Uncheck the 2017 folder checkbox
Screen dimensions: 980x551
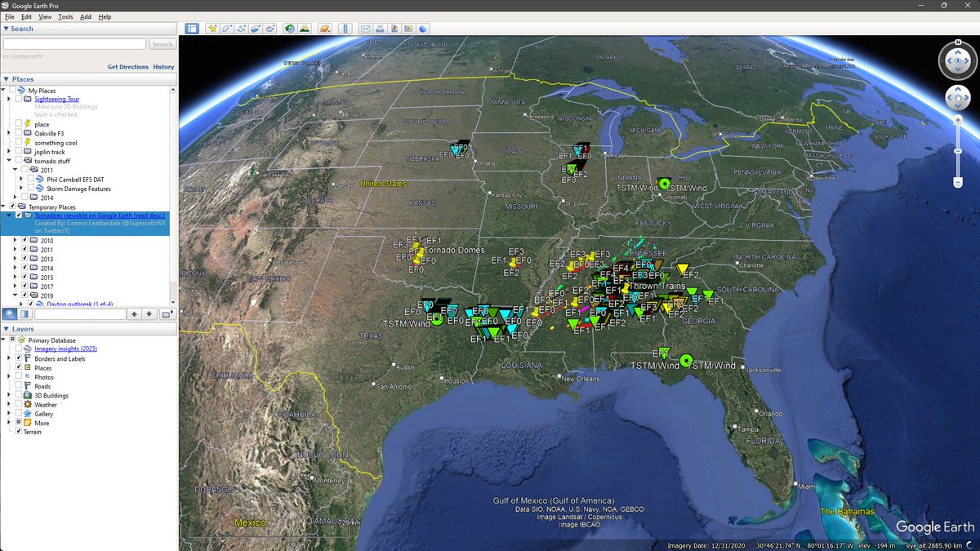pyautogui.click(x=24, y=286)
